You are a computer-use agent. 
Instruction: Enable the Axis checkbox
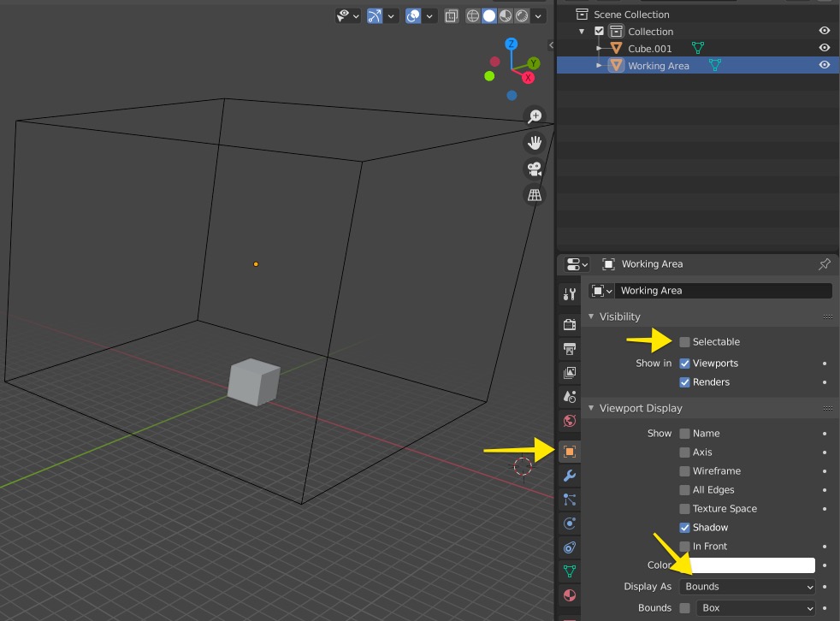684,452
